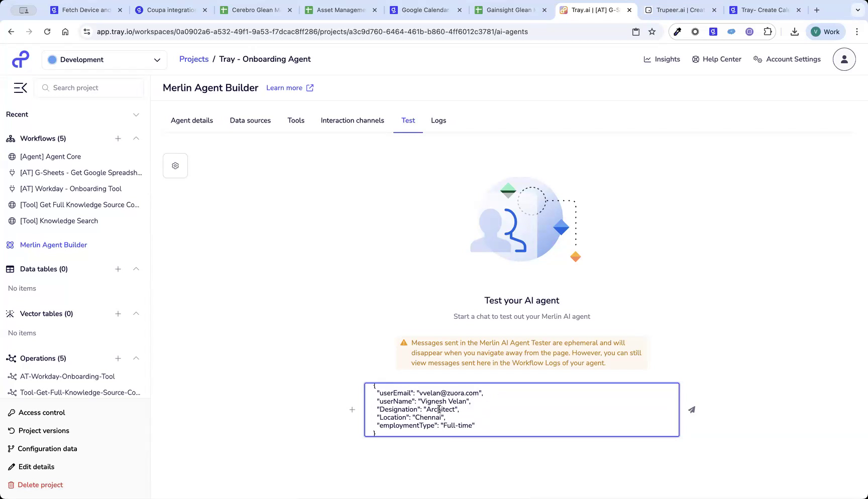Open the Tray.ai logo in the top-left

click(x=20, y=59)
